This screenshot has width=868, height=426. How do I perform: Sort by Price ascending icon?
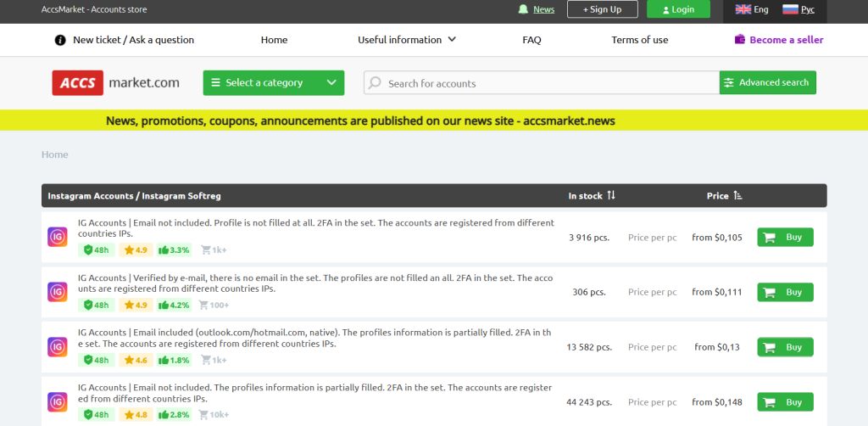click(x=737, y=195)
